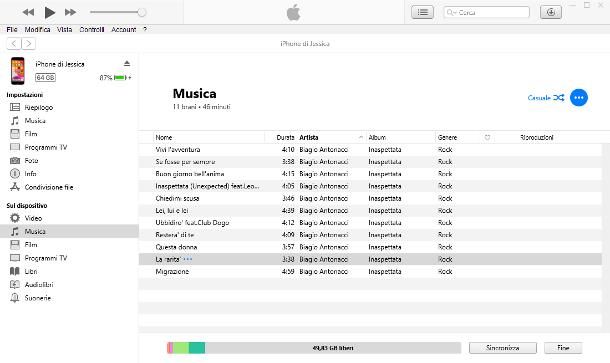Click the storage capacity bar
This screenshot has height=363, width=610.
point(314,348)
